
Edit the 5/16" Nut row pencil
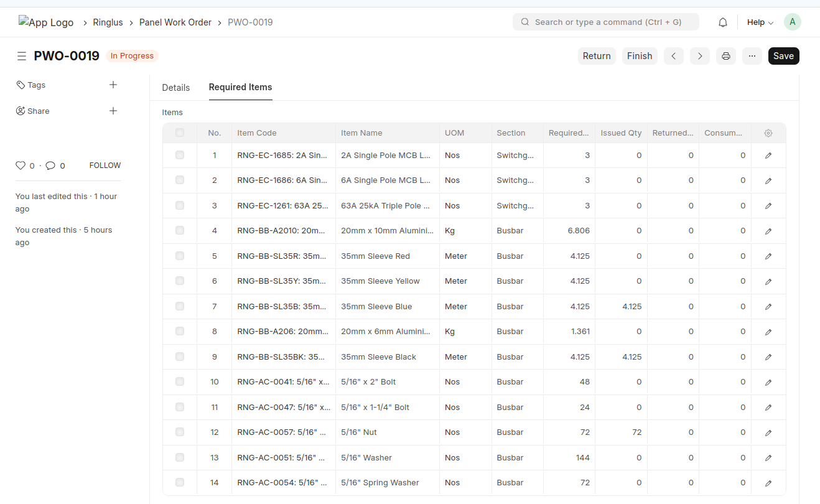click(768, 432)
